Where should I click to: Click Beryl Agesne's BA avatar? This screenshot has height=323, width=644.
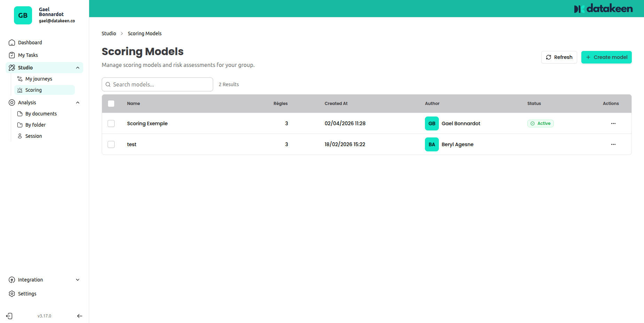(432, 144)
